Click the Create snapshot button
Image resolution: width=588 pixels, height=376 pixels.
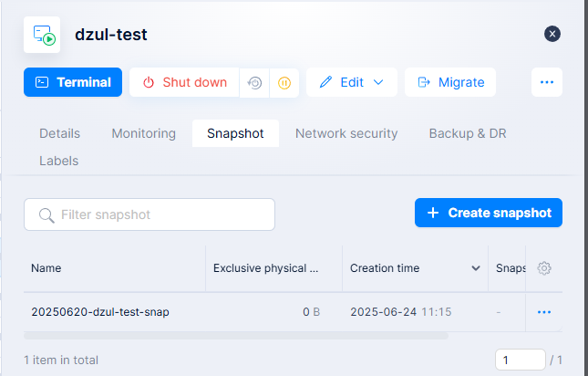click(x=489, y=213)
